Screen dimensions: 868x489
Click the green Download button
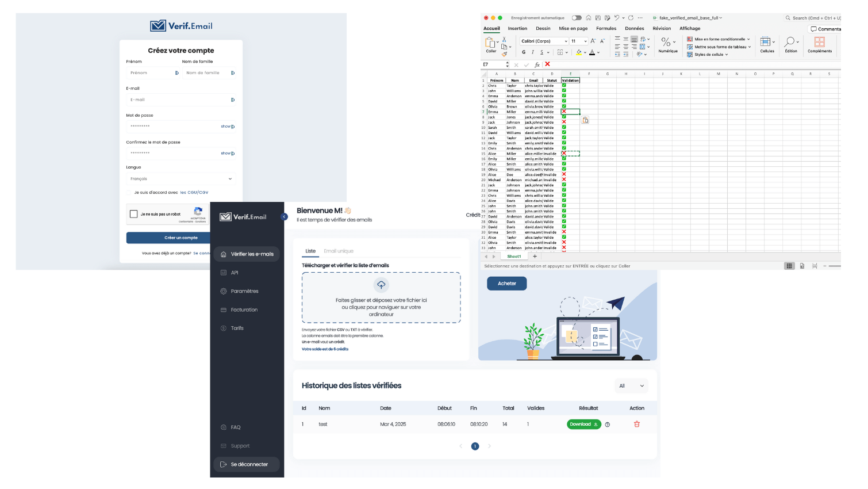pyautogui.click(x=583, y=425)
